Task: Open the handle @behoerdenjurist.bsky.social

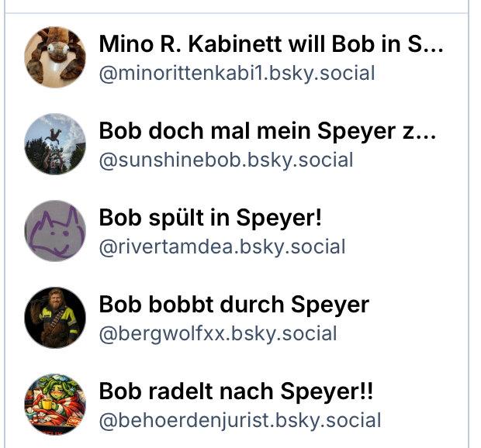Action: (240, 421)
